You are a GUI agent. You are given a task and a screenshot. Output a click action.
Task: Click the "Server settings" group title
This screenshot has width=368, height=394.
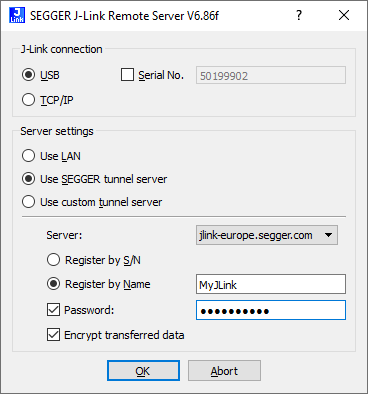pos(57,131)
